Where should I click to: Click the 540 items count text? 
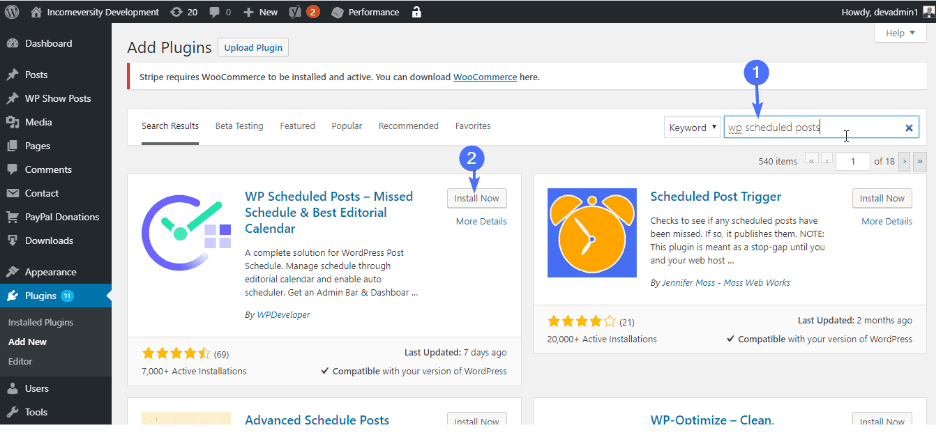(778, 161)
